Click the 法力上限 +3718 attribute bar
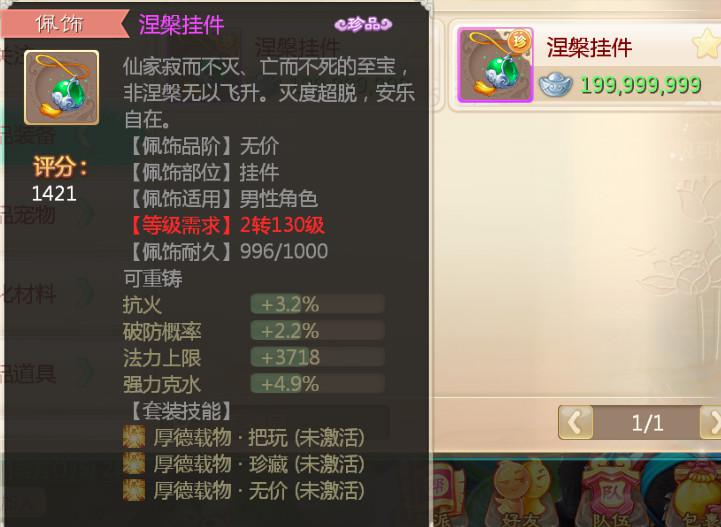This screenshot has width=721, height=527. 317,357
